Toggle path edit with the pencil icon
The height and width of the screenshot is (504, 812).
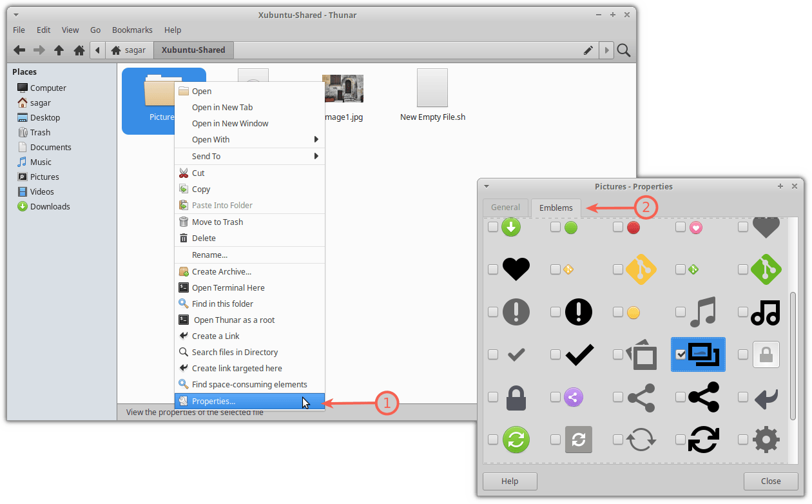click(x=588, y=50)
